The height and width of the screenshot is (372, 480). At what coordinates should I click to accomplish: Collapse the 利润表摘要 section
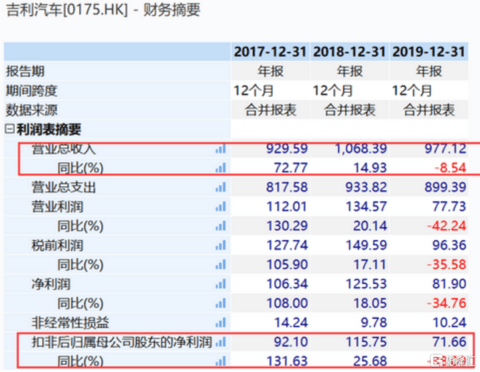coord(10,129)
